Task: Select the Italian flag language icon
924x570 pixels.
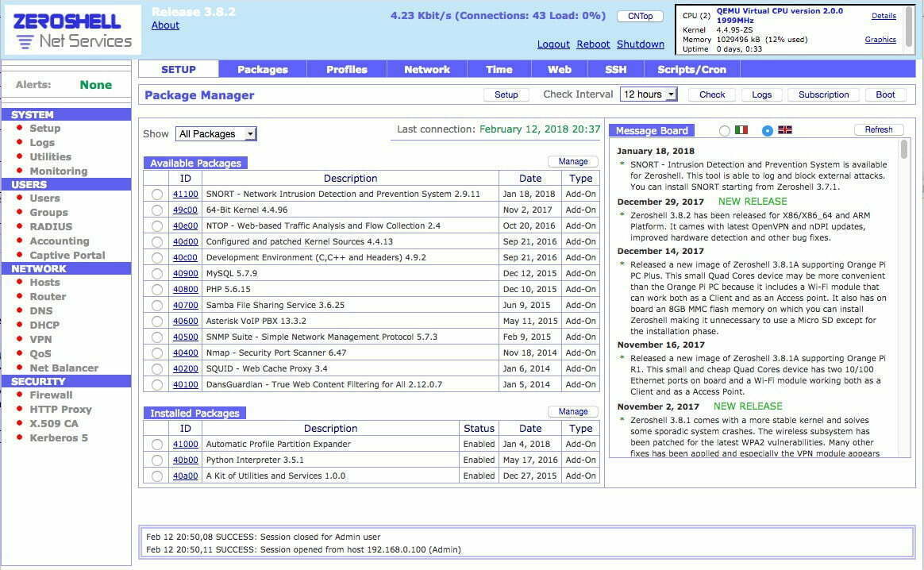Action: (x=741, y=129)
